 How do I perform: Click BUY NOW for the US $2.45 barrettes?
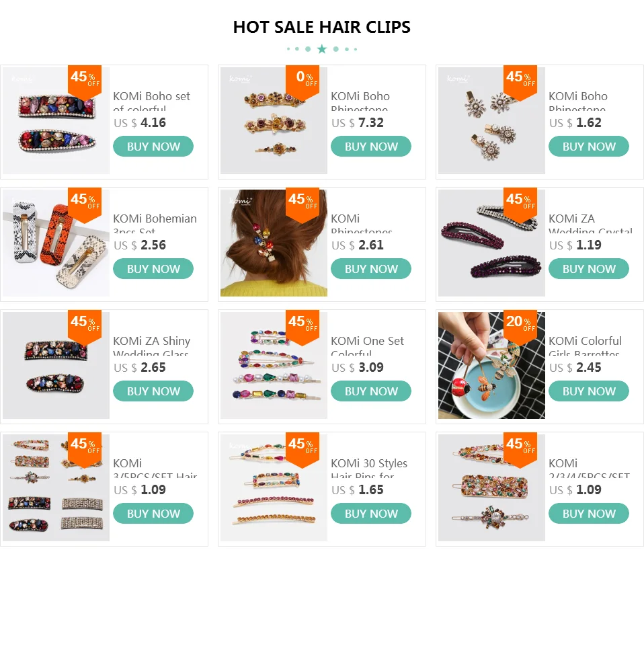point(589,391)
